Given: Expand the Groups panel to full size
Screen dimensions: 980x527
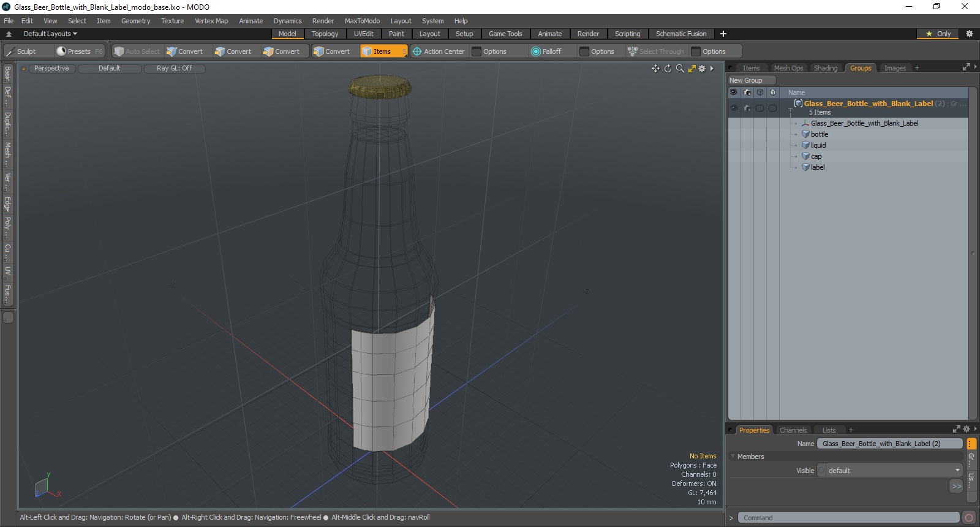Looking at the screenshot, I should (x=966, y=67).
